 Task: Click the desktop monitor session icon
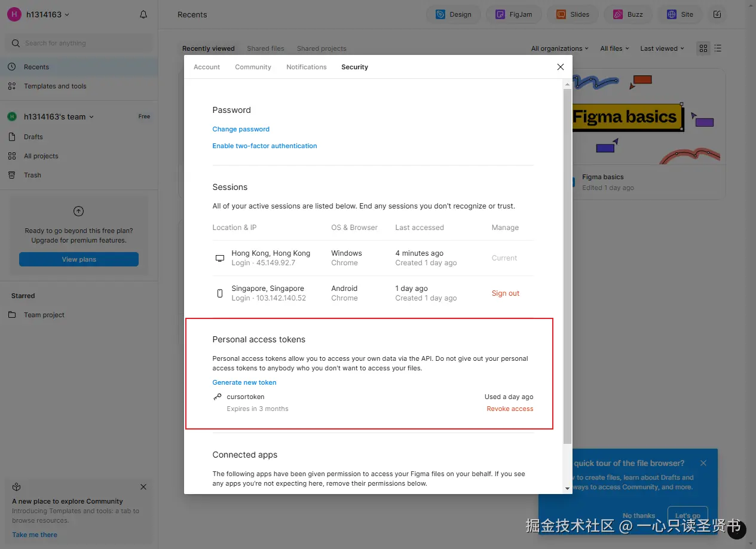coord(220,258)
